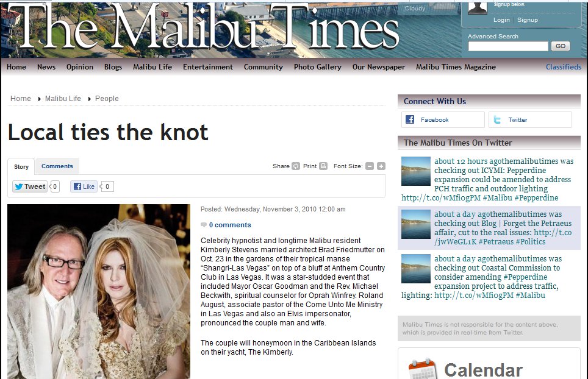The image size is (588, 379).
Task: Click the Classifieds link
Action: pyautogui.click(x=563, y=67)
